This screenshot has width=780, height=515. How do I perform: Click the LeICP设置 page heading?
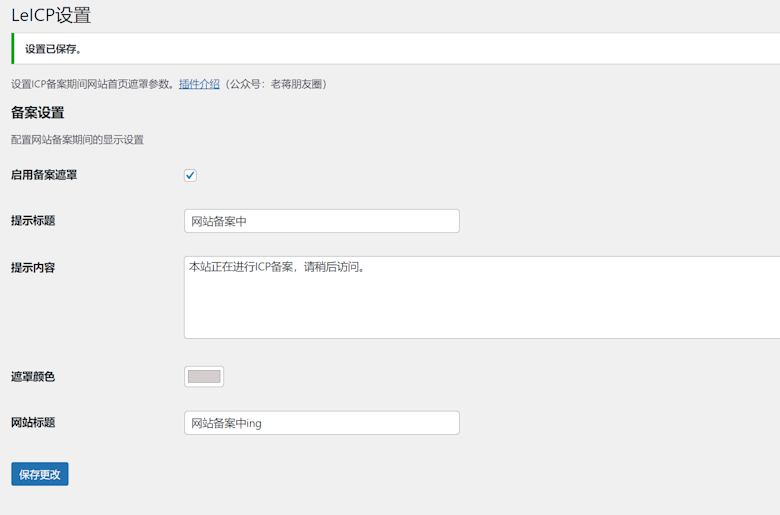coord(52,14)
